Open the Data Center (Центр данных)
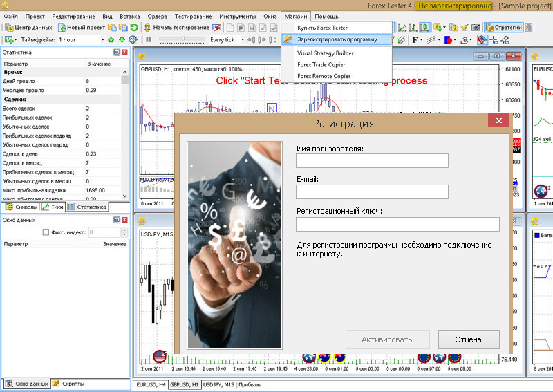 (x=28, y=28)
